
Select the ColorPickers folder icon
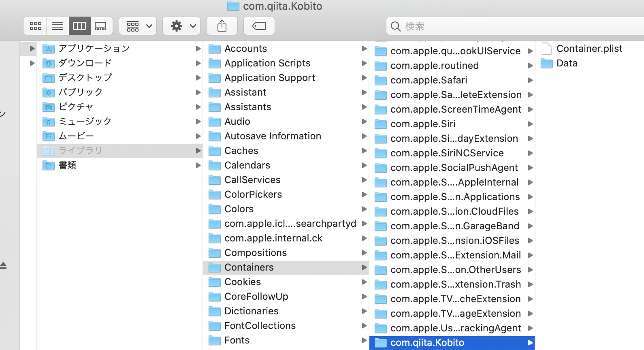(x=215, y=194)
